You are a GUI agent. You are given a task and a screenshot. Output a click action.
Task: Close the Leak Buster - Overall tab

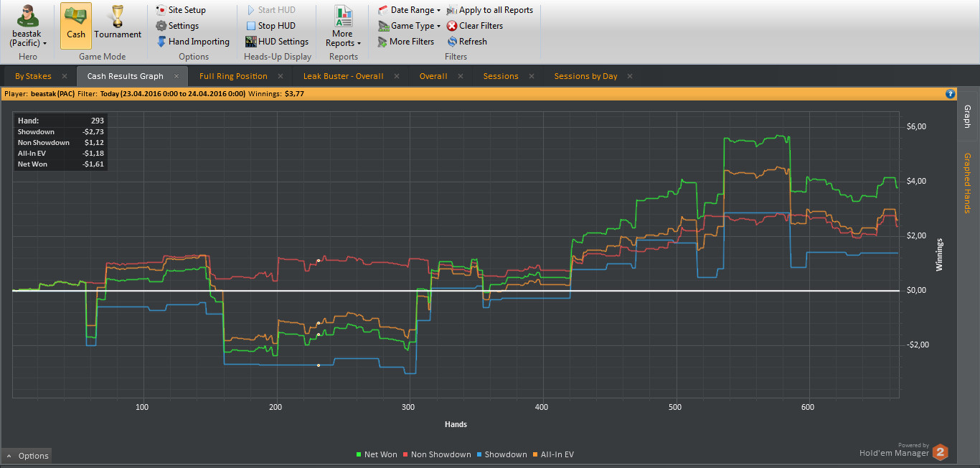(397, 76)
